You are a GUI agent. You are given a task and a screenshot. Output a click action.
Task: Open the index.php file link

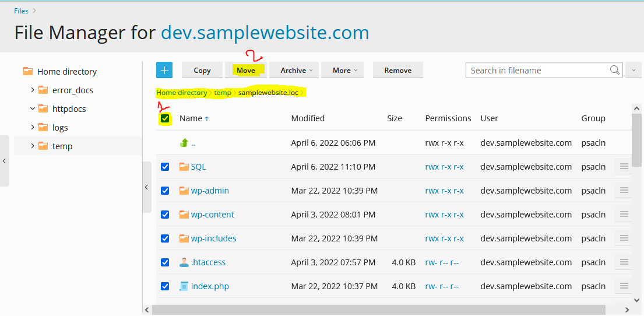click(x=210, y=286)
